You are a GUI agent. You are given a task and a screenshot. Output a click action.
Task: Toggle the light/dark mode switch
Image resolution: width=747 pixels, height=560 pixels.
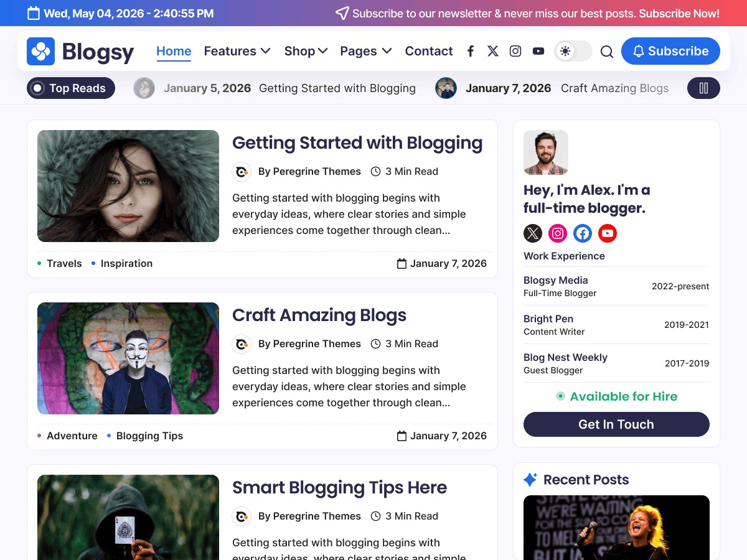point(573,51)
